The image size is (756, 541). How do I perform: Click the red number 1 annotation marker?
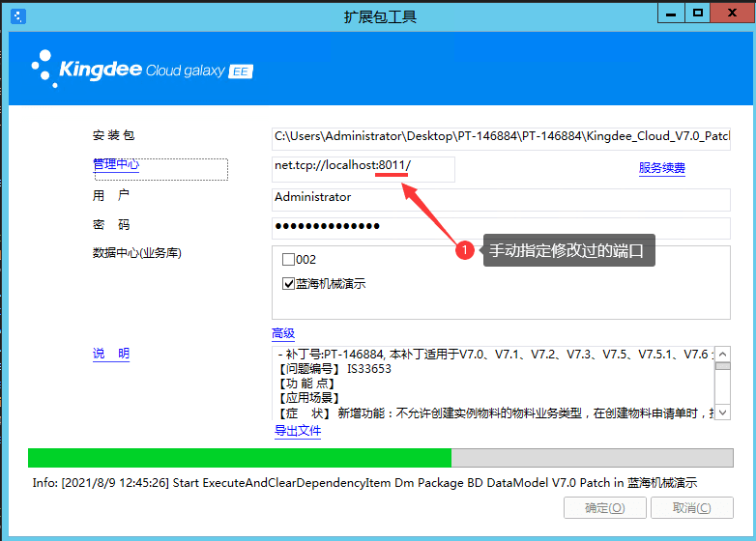(x=465, y=250)
